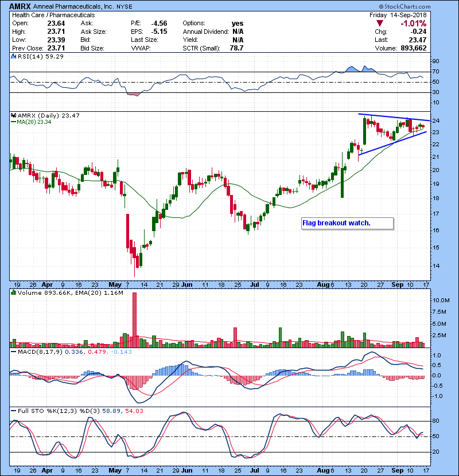Screen dimensions: 459x476
Task: Click the Low value 23.39
Action: pyautogui.click(x=56, y=40)
